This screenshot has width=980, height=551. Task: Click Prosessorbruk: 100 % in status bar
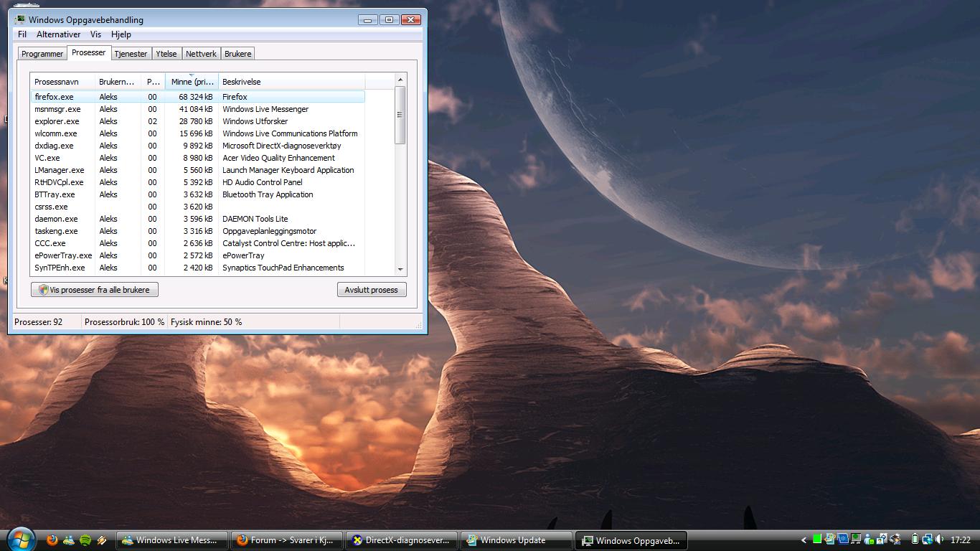point(124,322)
